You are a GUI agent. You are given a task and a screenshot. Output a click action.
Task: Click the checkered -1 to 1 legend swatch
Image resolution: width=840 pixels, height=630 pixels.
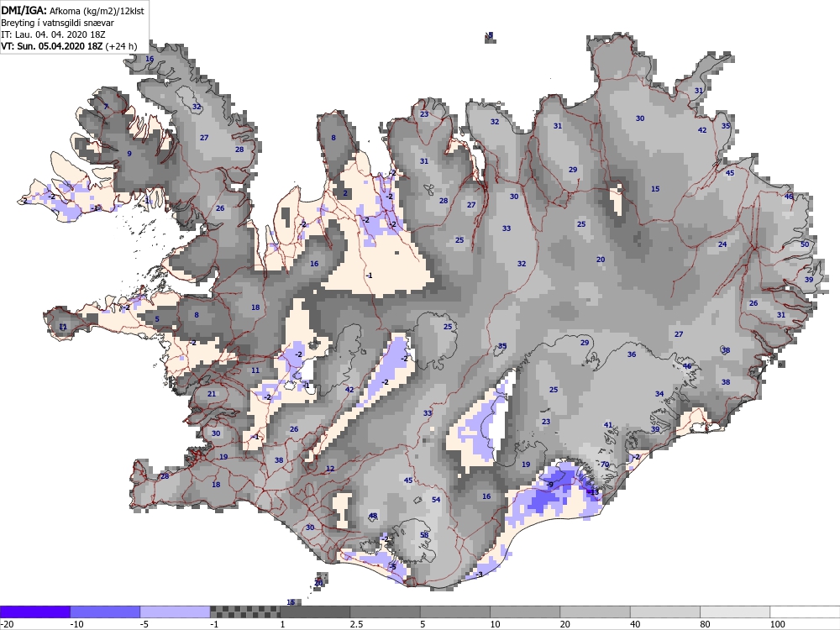pyautogui.click(x=244, y=612)
